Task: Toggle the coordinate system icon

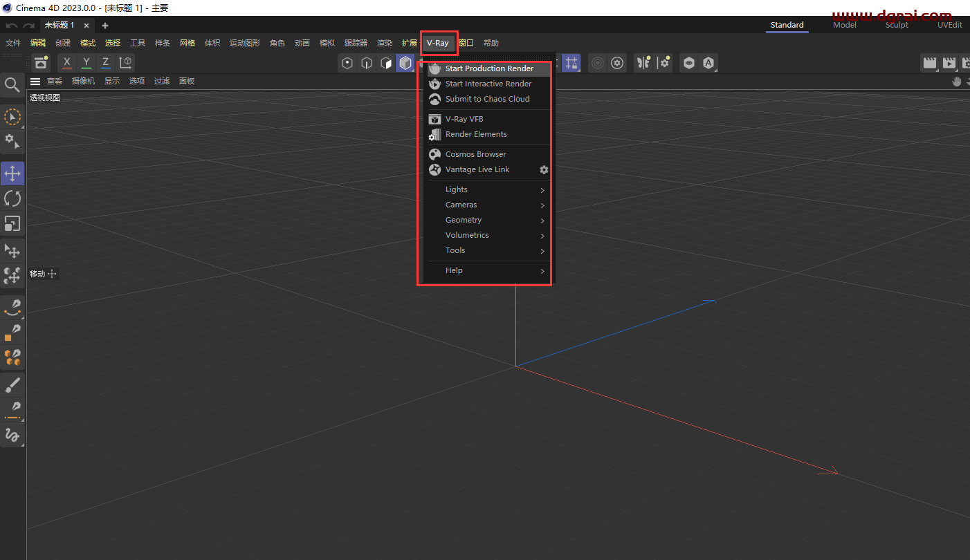Action: (x=126, y=63)
